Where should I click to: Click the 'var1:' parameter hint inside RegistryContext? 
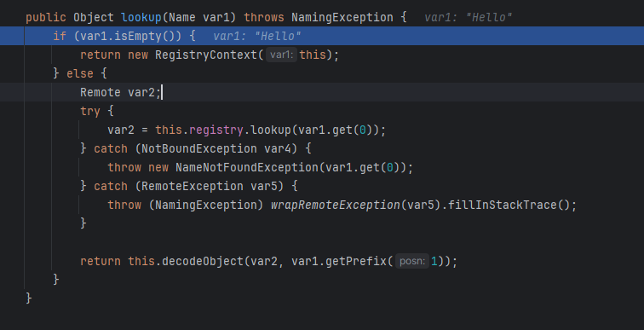coord(281,55)
